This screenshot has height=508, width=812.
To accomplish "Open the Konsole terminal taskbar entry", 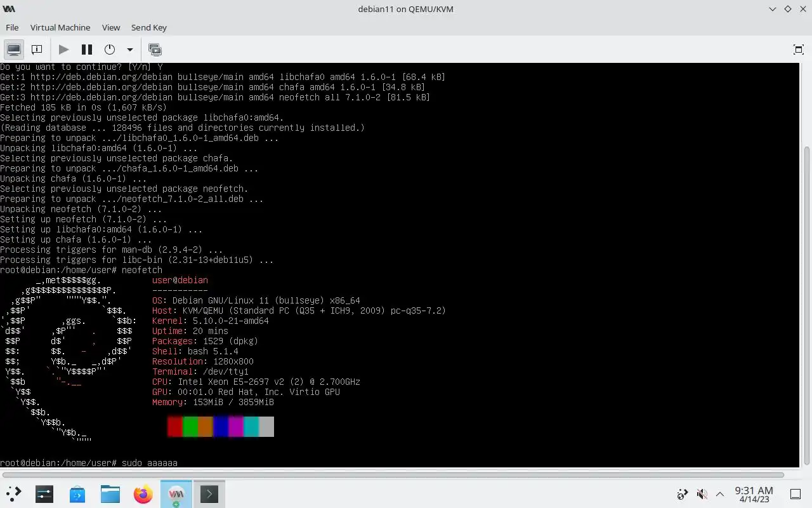I will [209, 493].
